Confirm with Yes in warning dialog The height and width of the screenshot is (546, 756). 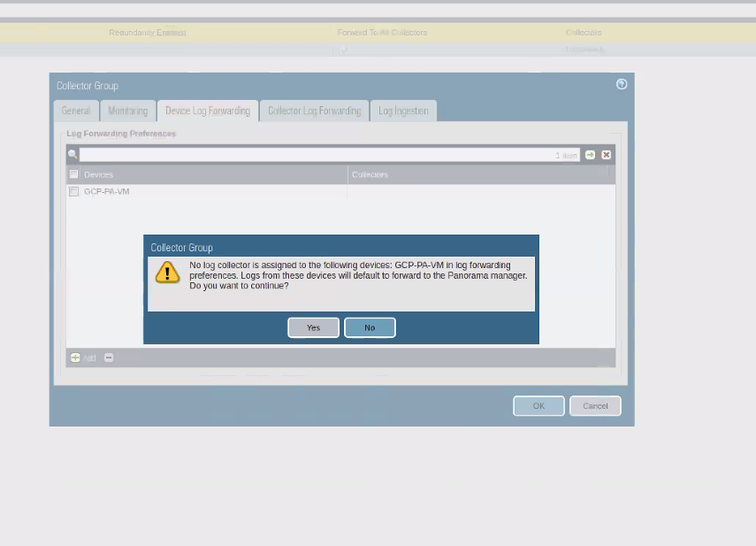pos(313,327)
